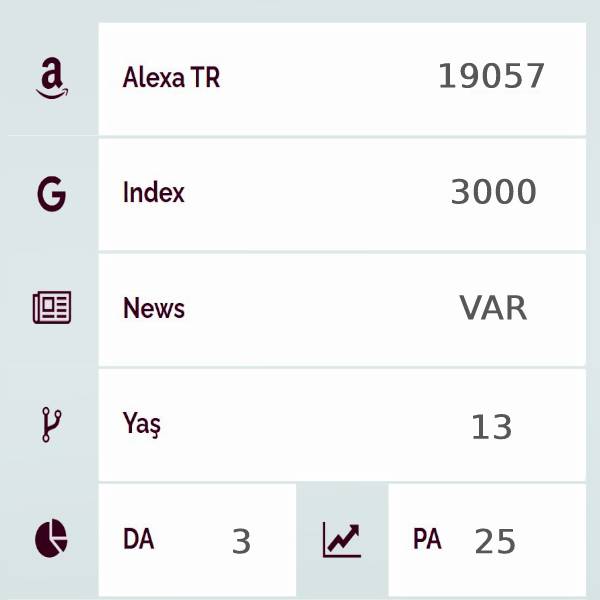This screenshot has height=600, width=600.
Task: Select the DA label
Action: click(138, 539)
